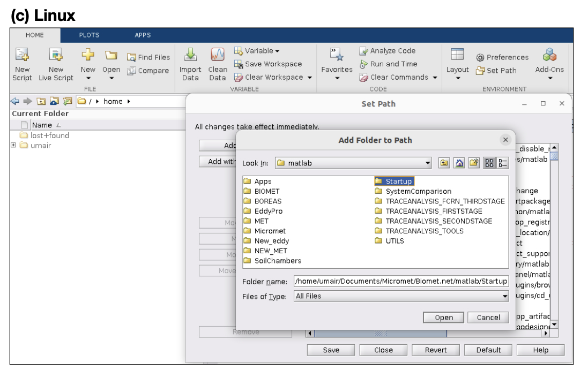
Task: Open the Look In matlab dropdown
Action: tap(353, 163)
